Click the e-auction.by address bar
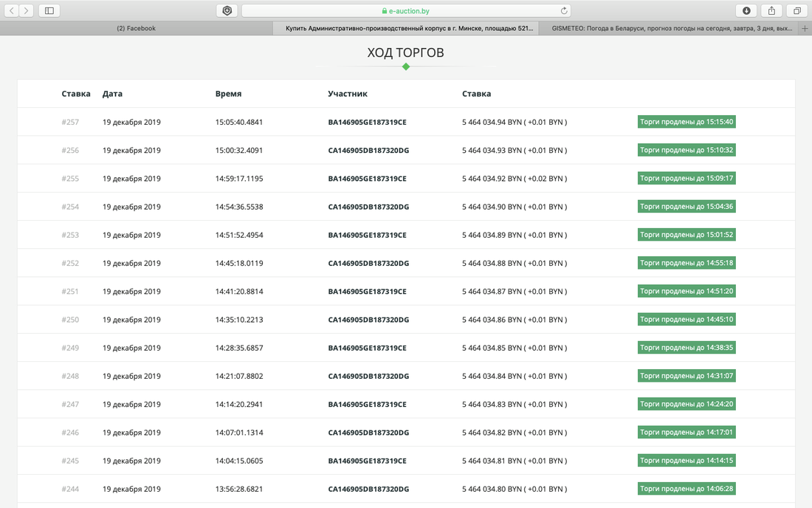The height and width of the screenshot is (508, 812). click(406, 10)
